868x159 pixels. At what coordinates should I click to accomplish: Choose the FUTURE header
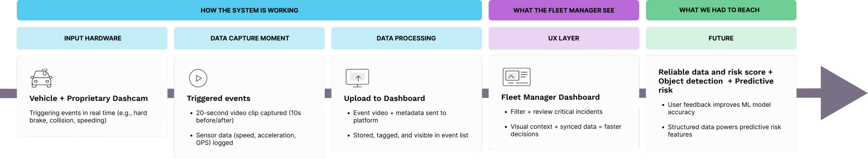[x=721, y=38]
